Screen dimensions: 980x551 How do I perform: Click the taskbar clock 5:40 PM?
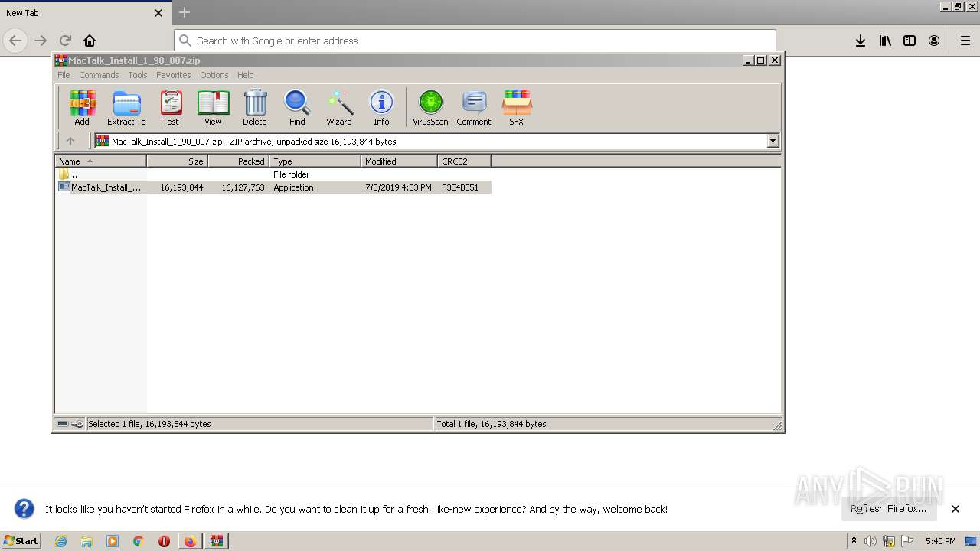click(x=940, y=541)
